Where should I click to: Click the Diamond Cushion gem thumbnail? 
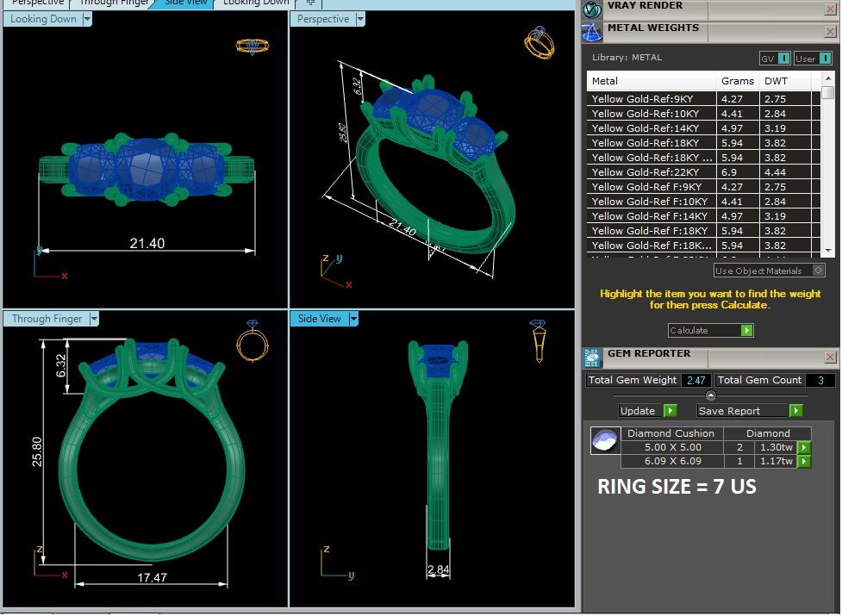[x=604, y=440]
